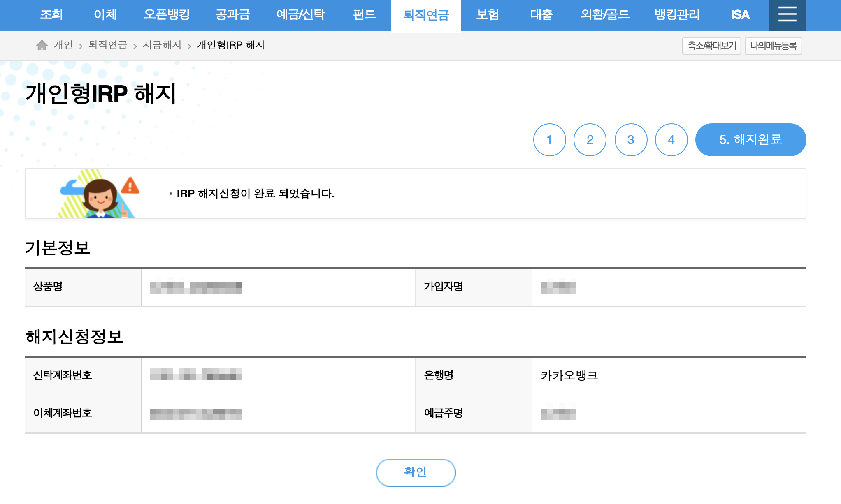The height and width of the screenshot is (504, 841).
Task: Click the warning triangle illustration icon
Action: 130,186
